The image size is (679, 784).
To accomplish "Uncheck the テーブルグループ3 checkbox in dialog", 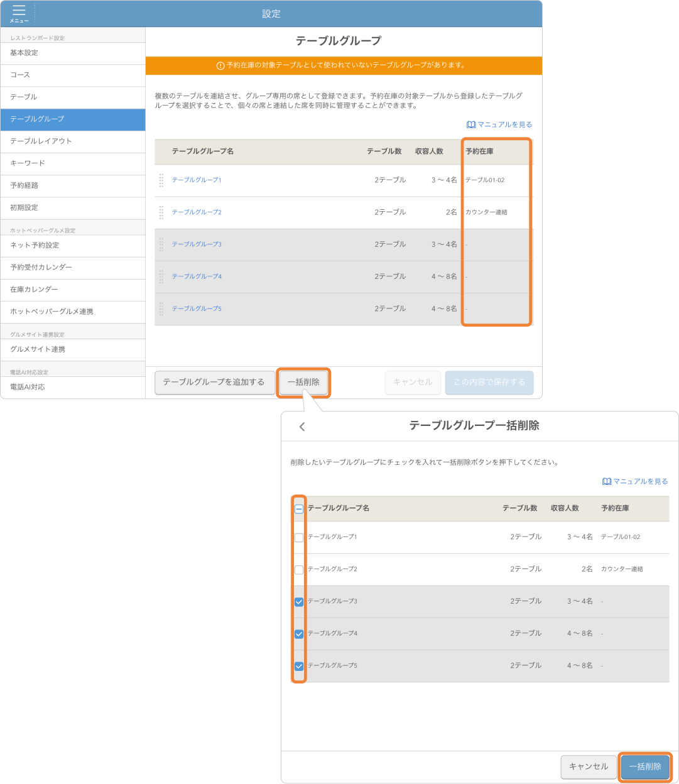I will pyautogui.click(x=299, y=602).
